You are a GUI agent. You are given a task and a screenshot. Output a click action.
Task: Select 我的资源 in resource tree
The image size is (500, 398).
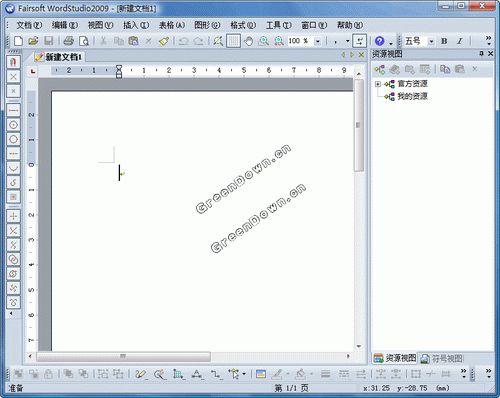click(412, 96)
